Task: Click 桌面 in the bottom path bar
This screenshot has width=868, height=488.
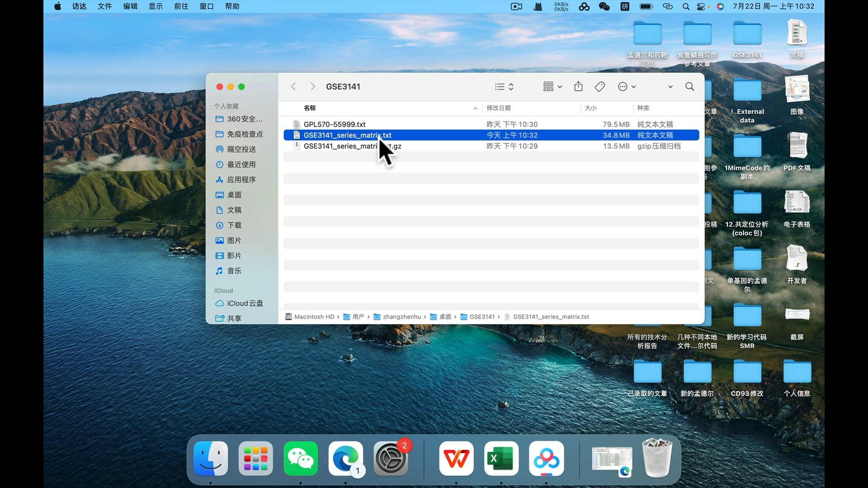Action: click(x=445, y=317)
